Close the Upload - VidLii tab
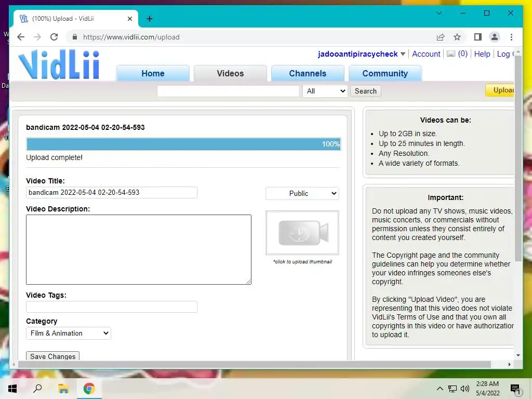The image size is (532, 399). (129, 19)
